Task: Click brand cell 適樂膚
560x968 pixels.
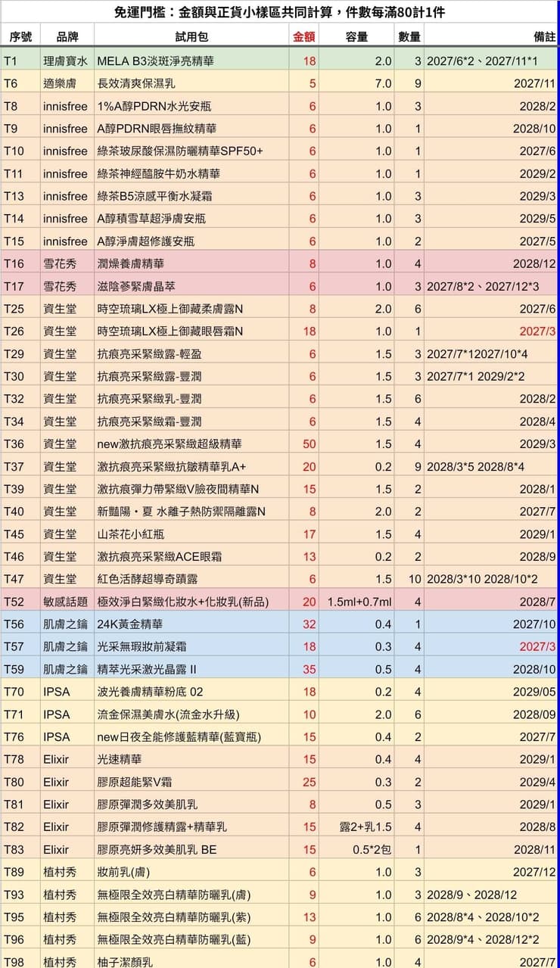Action: click(67, 83)
